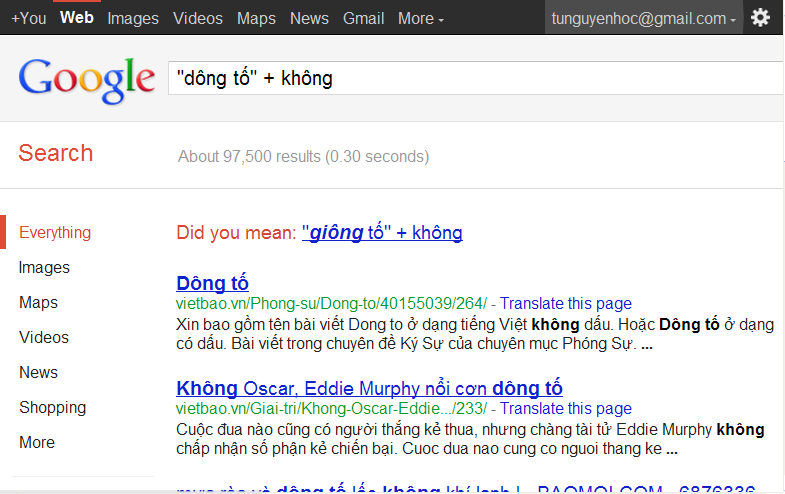The image size is (785, 494).
Task: Select Everything in the left sidebar
Action: (x=55, y=232)
